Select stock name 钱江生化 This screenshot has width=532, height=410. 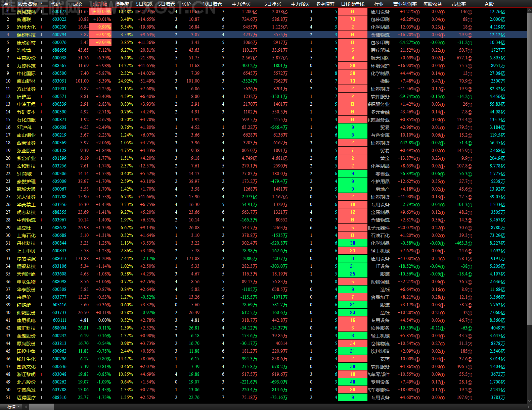(26, 359)
